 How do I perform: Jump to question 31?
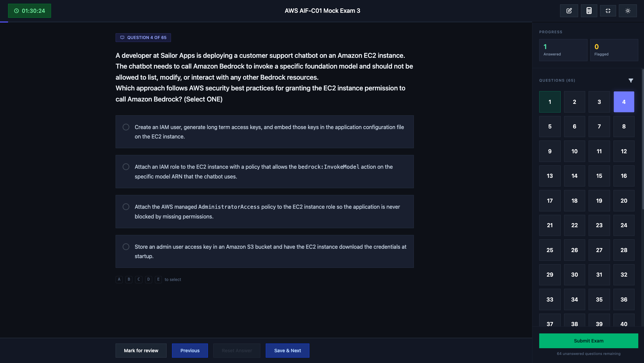599,275
